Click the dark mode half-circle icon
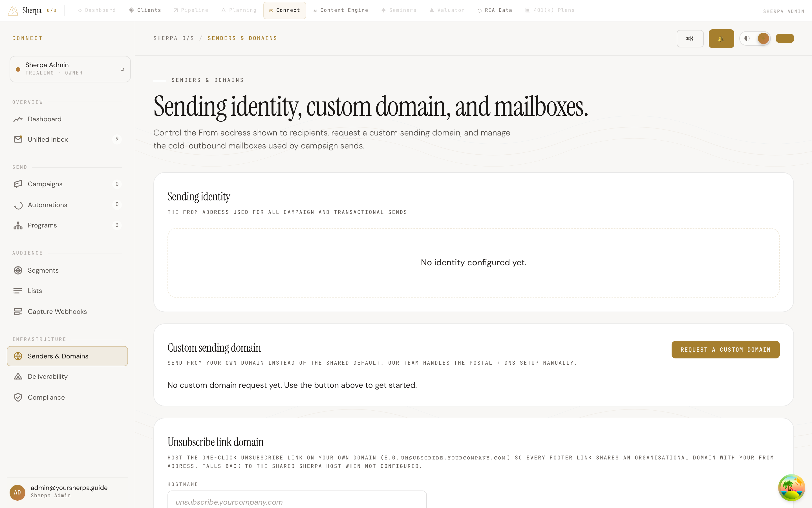This screenshot has height=508, width=812. 747,38
